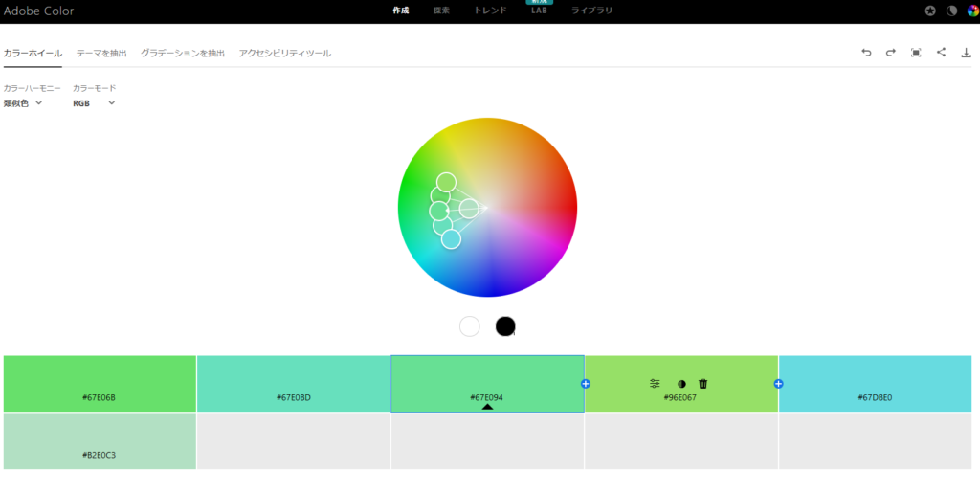980x495 pixels.
Task: Click the shades icon on #96E067 swatch
Action: [681, 384]
